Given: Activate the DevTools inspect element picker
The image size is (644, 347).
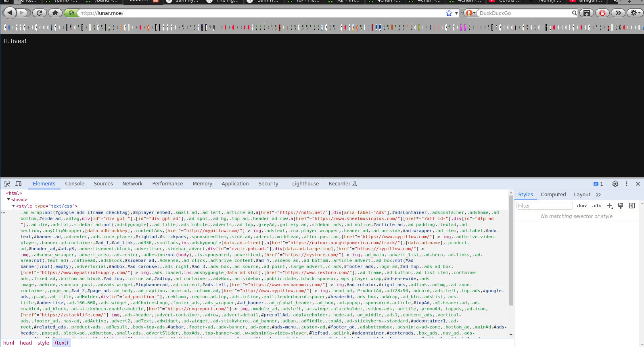Looking at the screenshot, I should tap(7, 184).
